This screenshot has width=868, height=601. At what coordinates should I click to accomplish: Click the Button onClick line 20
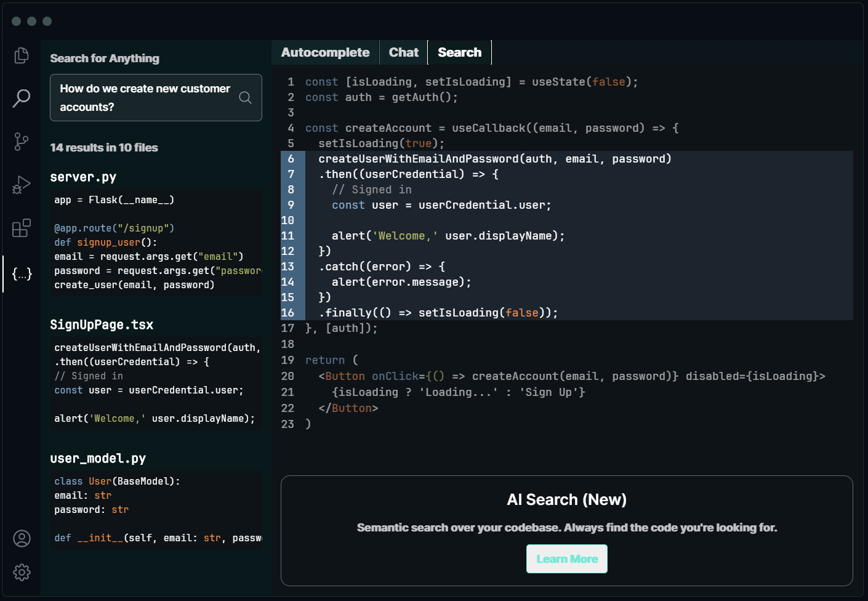(x=572, y=376)
